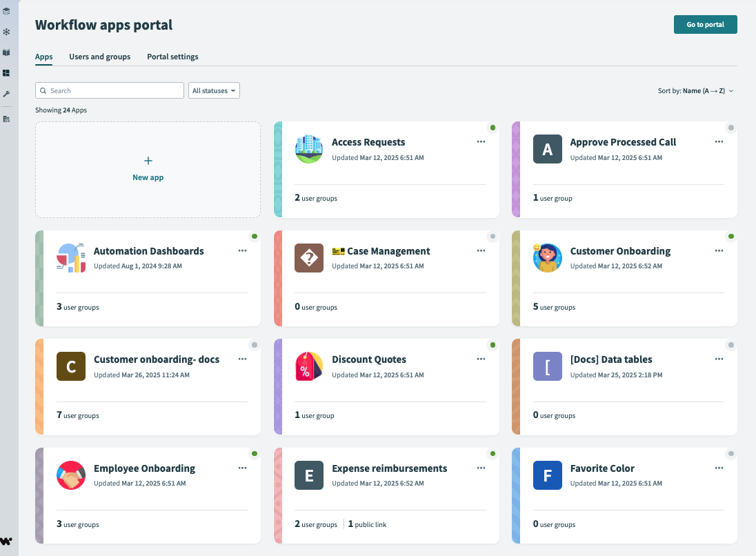The width and height of the screenshot is (756, 556).
Task: Click the green status dot on Employee Onboarding
Action: (254, 454)
